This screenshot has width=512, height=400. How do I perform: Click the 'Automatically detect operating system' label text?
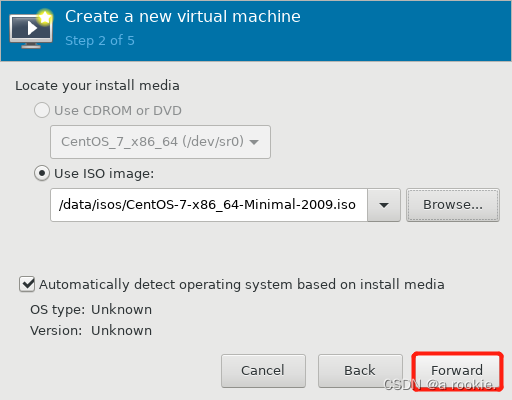tap(242, 285)
